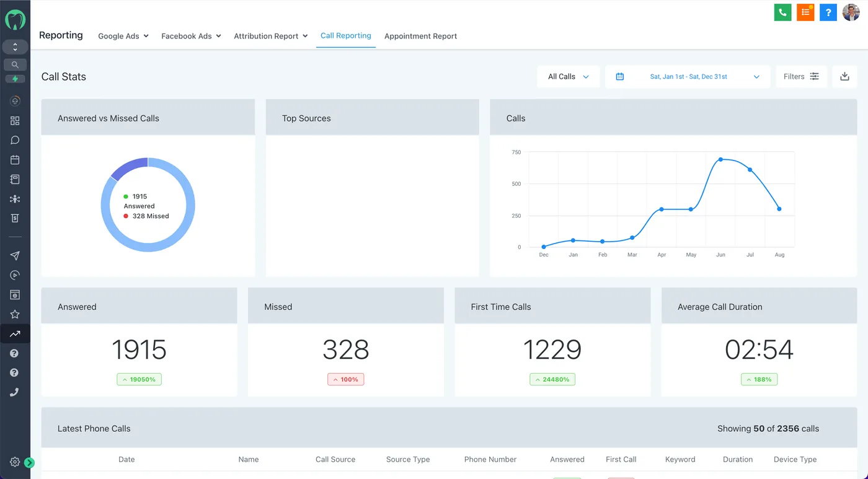Open the All Calls dropdown

569,77
